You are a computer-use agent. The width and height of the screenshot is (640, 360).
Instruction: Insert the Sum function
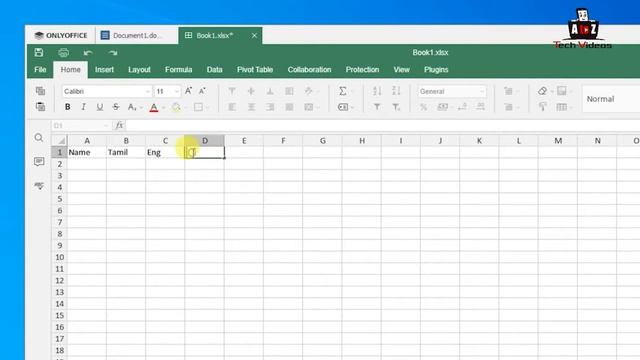click(342, 91)
